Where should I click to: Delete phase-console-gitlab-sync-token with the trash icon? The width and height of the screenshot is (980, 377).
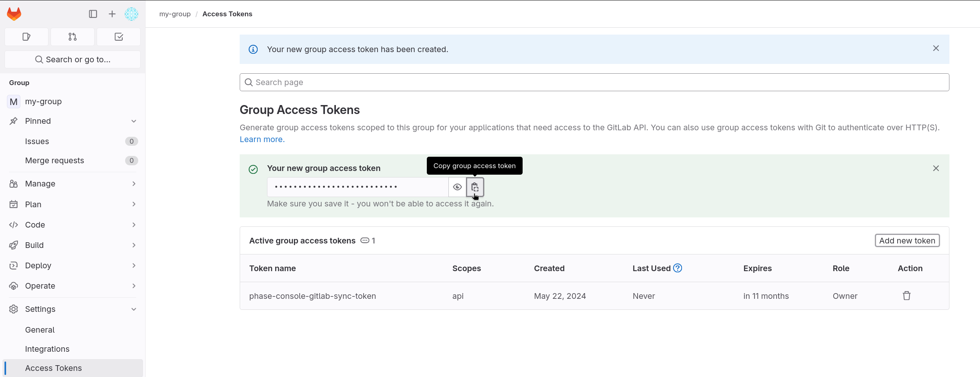[906, 296]
